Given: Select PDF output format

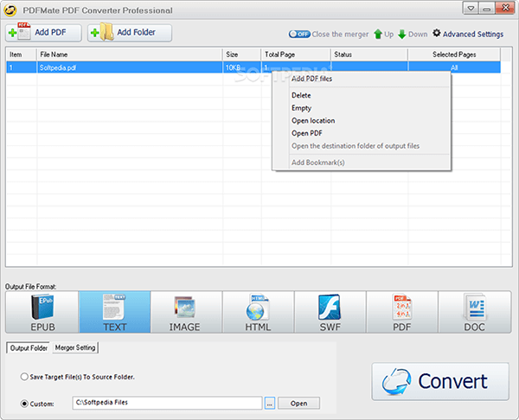Looking at the screenshot, I should 402,312.
